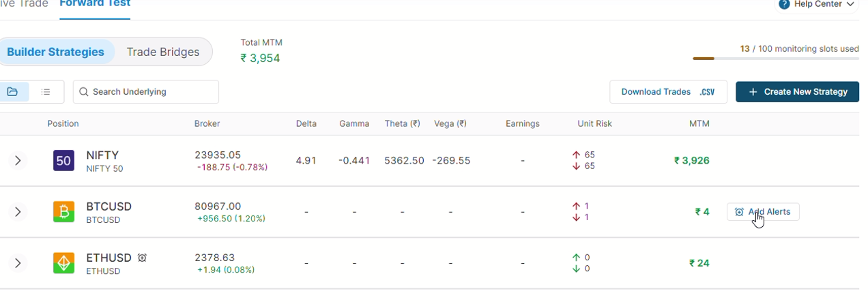Screen dimensions: 868x304
Task: Expand the BTCUSD position row
Action: [18, 212]
